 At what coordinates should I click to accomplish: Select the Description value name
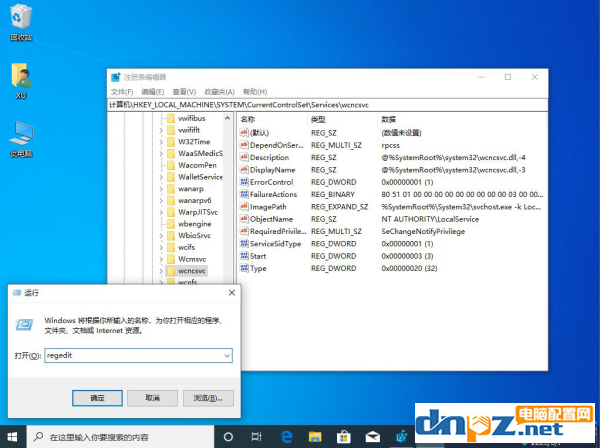coord(269,157)
